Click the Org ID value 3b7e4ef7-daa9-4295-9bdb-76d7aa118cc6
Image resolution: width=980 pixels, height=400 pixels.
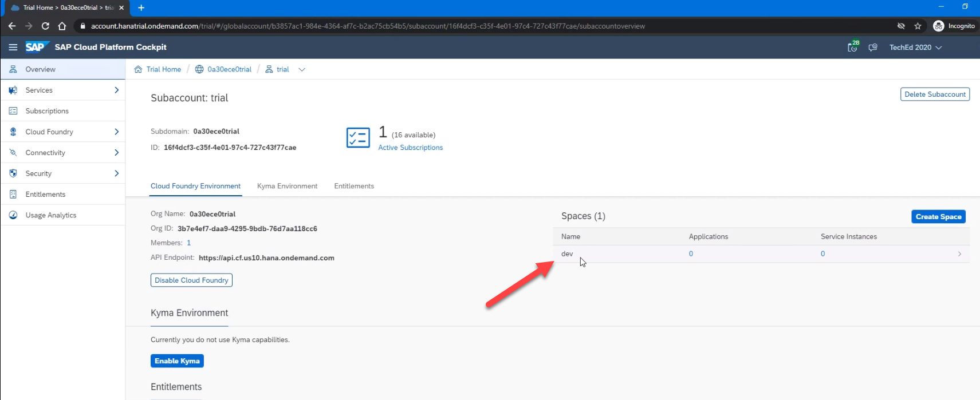[x=247, y=229]
